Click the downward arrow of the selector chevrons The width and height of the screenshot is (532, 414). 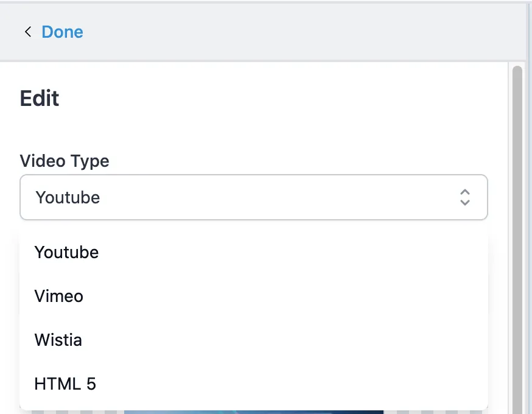(x=465, y=202)
